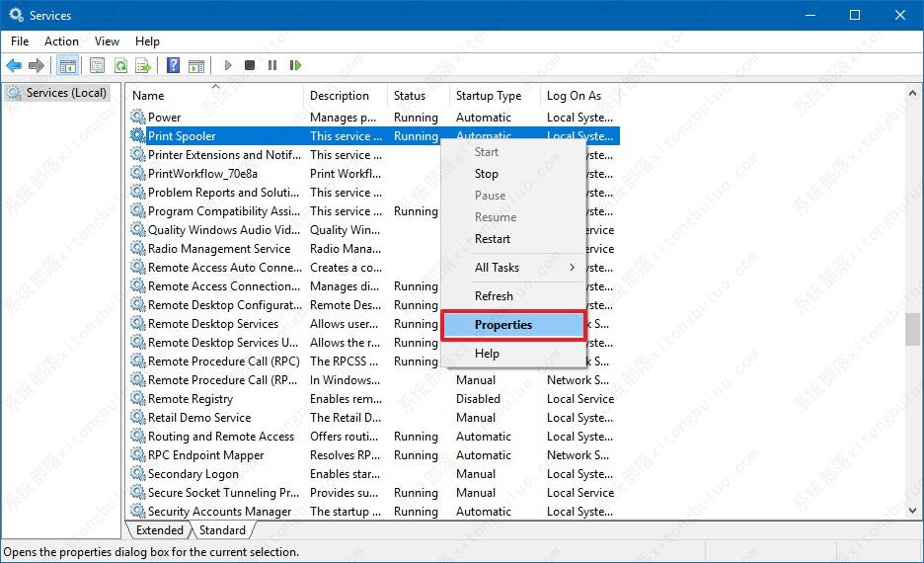Viewport: 924px width, 563px height.
Task: Click the vertical scrollbar down arrow
Action: (x=913, y=512)
